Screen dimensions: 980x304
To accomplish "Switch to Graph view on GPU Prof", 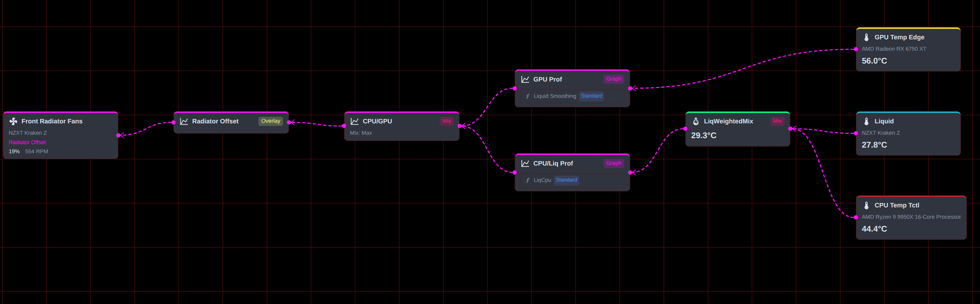I will click(x=614, y=79).
